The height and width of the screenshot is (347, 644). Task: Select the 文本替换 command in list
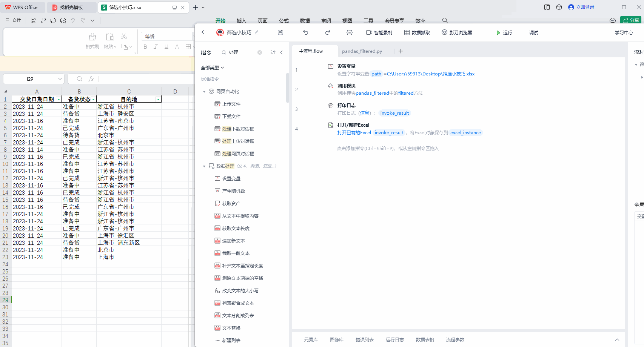click(231, 328)
